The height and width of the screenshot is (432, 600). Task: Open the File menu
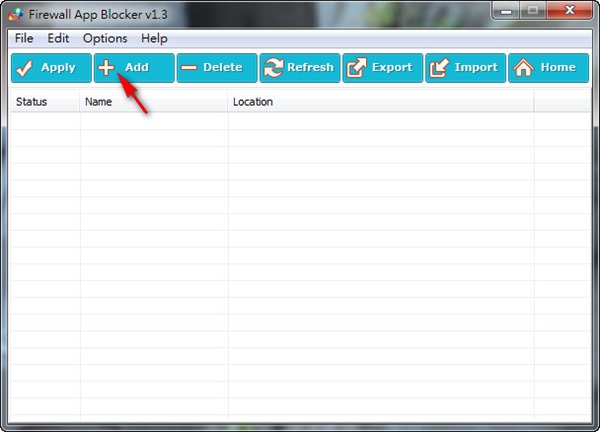pos(24,38)
